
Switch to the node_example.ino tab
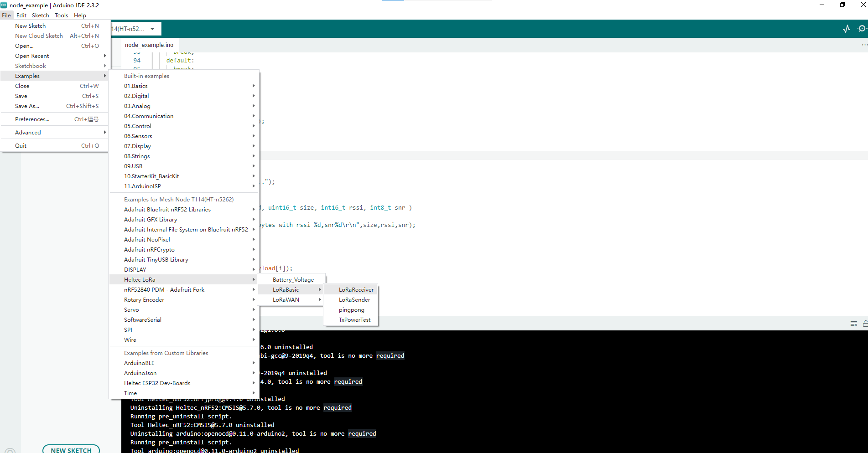(149, 45)
